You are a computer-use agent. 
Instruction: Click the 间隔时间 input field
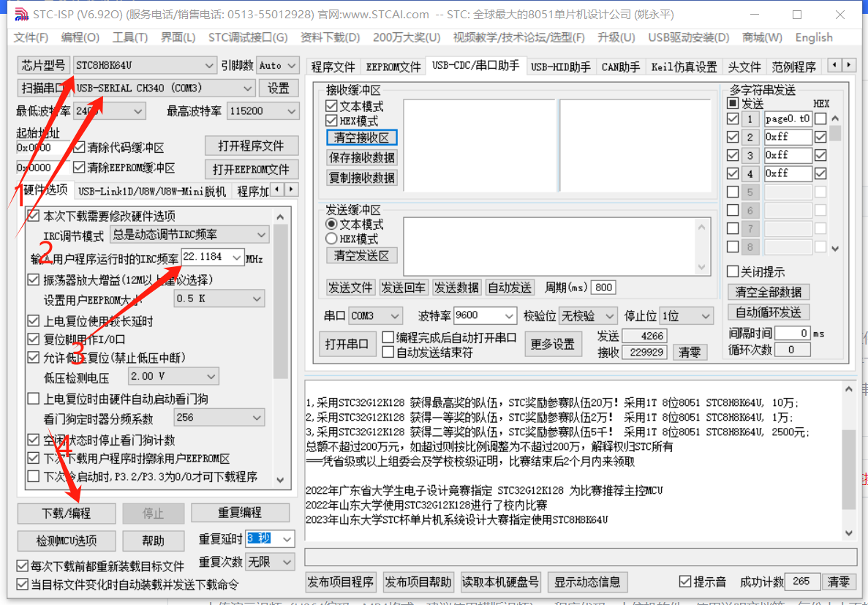792,333
